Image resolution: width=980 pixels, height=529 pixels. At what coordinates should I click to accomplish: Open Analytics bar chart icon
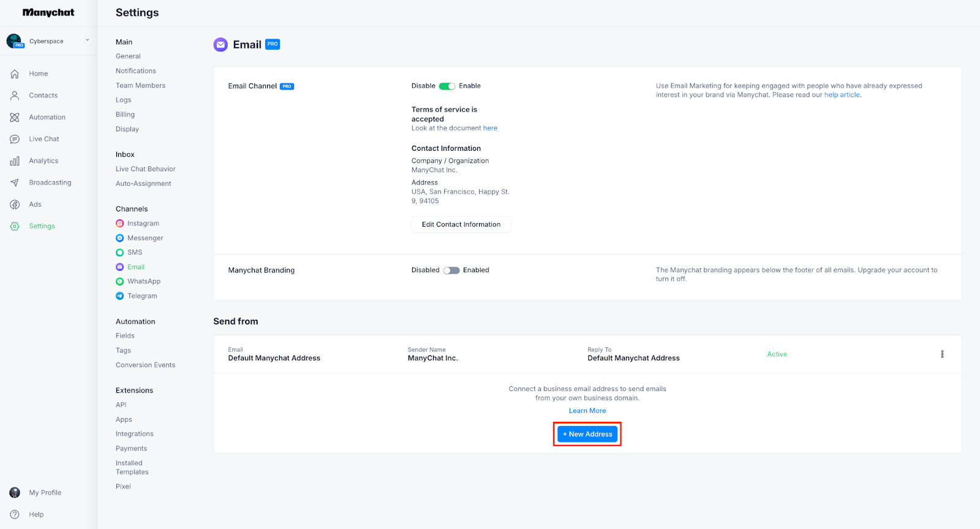(15, 161)
